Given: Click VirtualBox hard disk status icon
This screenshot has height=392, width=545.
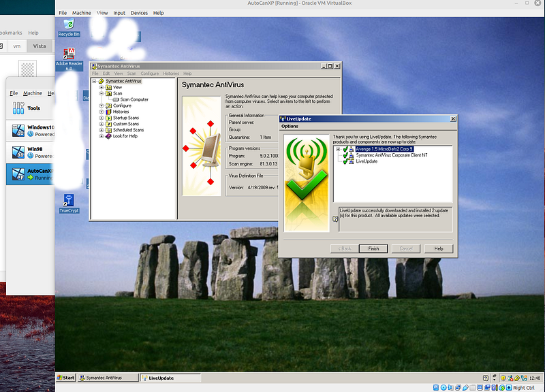Looking at the screenshot, I should point(436,387).
